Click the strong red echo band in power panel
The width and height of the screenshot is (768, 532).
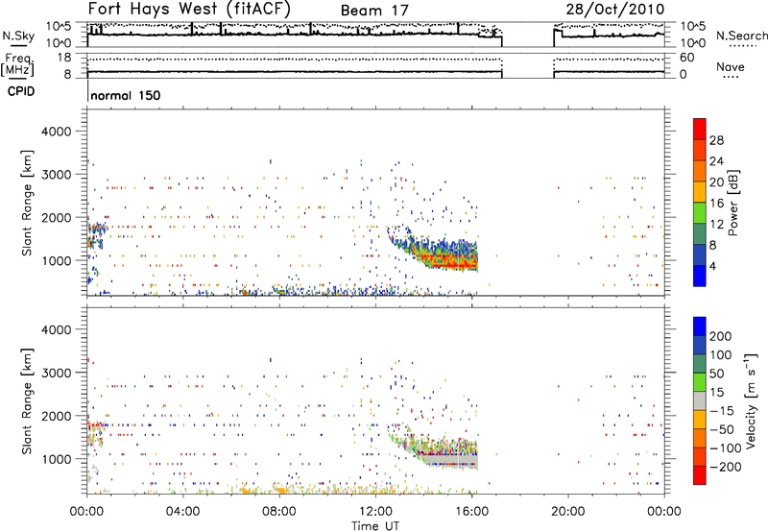448,262
